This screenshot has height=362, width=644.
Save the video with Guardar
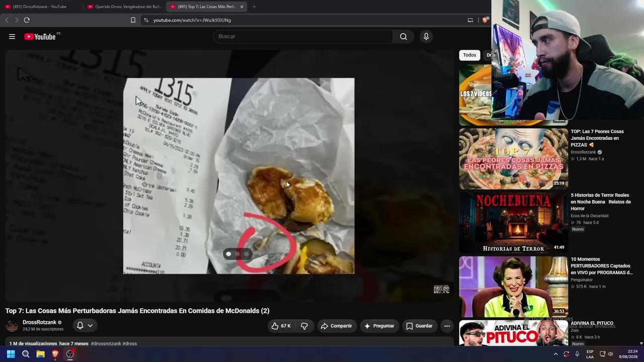419,326
